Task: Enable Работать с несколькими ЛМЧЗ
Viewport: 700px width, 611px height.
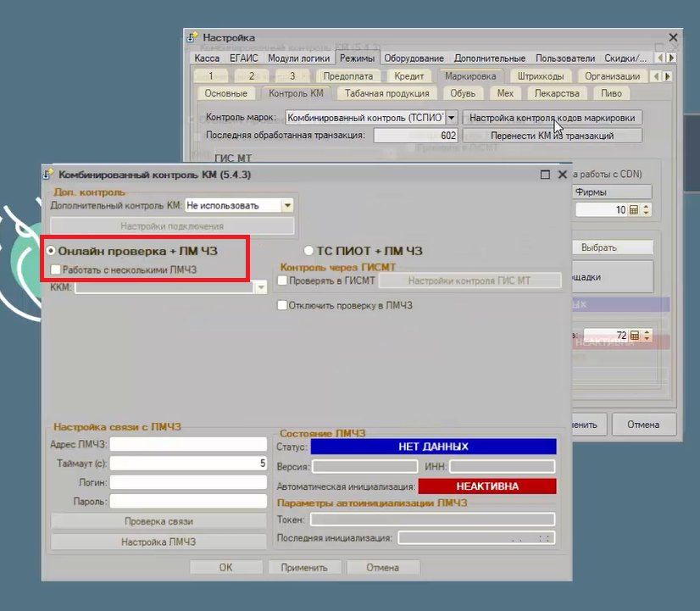Action: [56, 269]
